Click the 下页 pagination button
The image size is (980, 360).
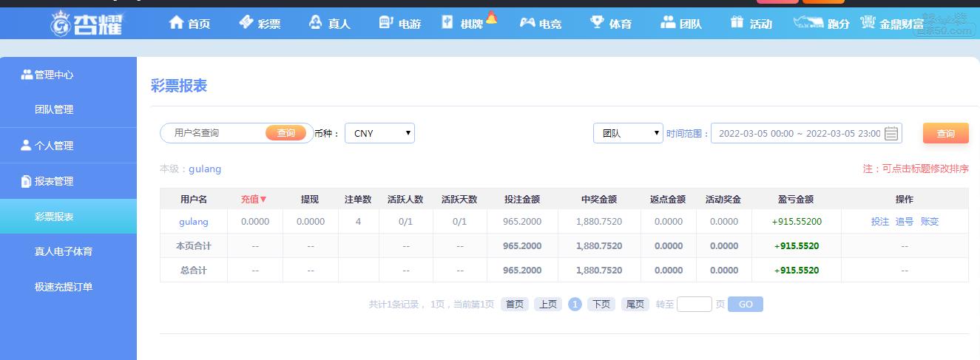[601, 304]
